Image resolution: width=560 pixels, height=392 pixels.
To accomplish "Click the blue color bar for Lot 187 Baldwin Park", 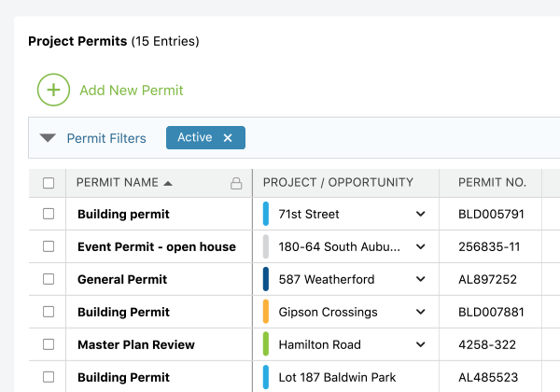I will point(266,377).
